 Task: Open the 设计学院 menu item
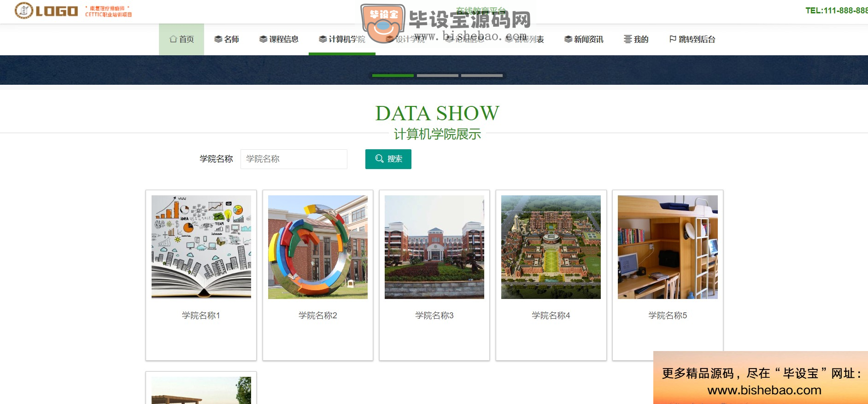point(405,39)
